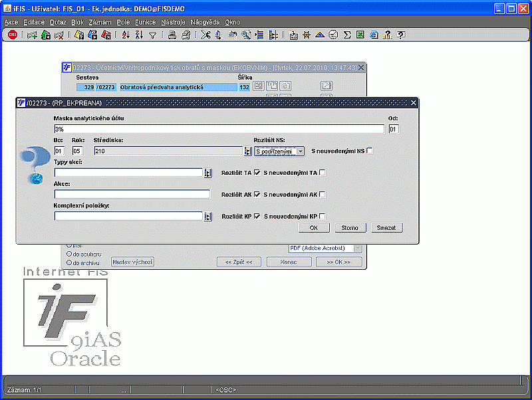This screenshot has width=532, height=400.
Task: Open the Záznam menu
Action: 100,22
